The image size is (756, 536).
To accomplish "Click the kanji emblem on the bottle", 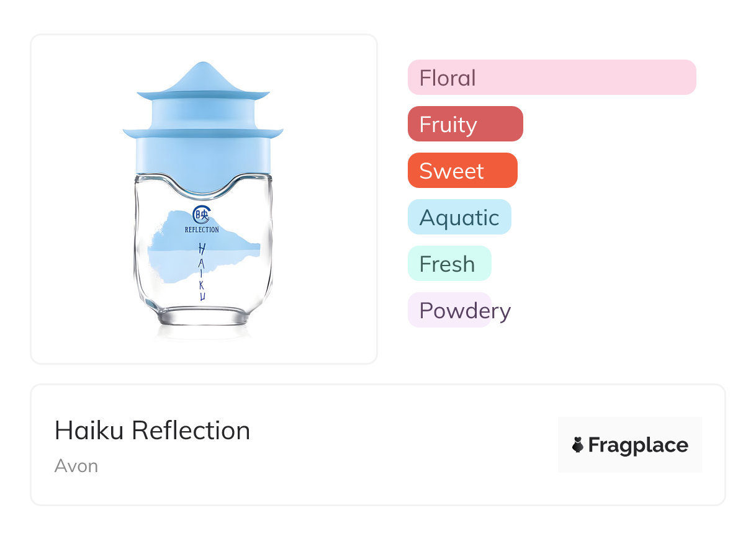I will click(202, 215).
